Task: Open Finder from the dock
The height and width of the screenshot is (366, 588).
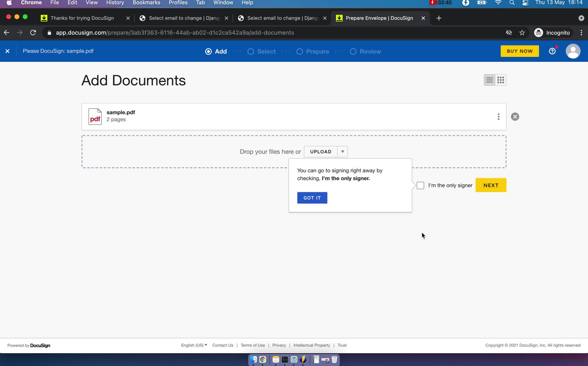Action: (x=254, y=359)
